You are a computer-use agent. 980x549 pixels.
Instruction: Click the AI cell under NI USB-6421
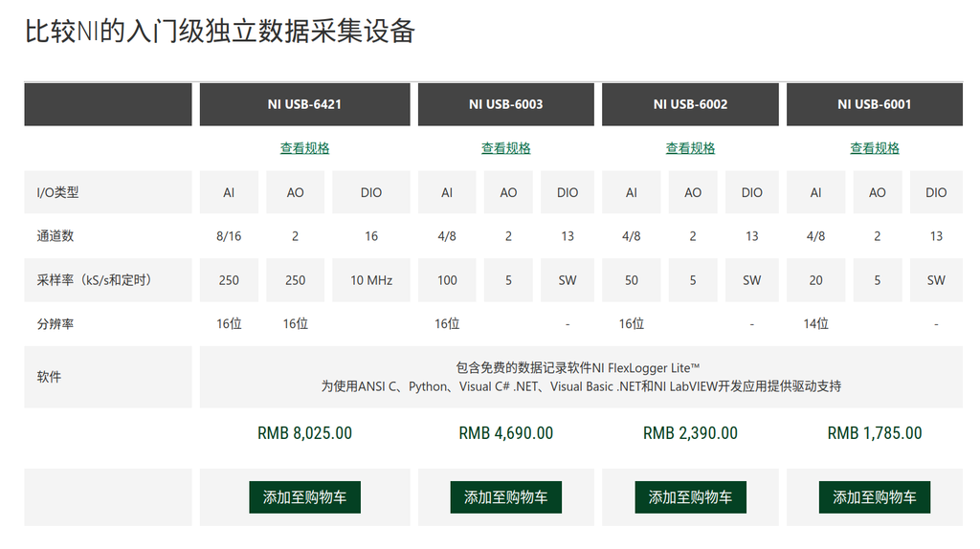229,192
